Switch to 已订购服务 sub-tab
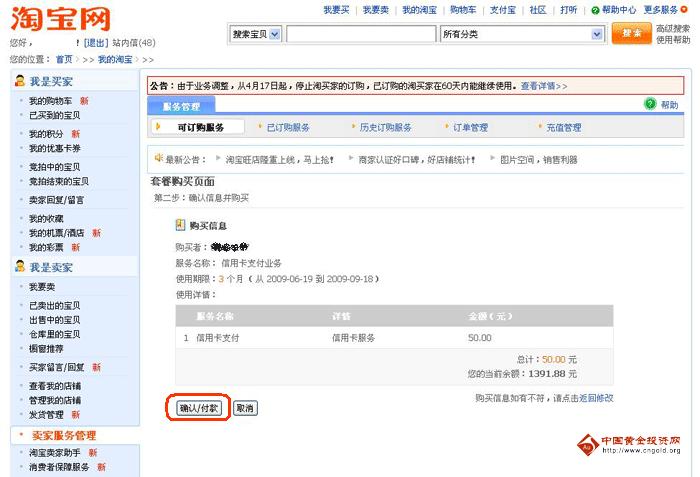This screenshot has width=700, height=477. click(288, 127)
